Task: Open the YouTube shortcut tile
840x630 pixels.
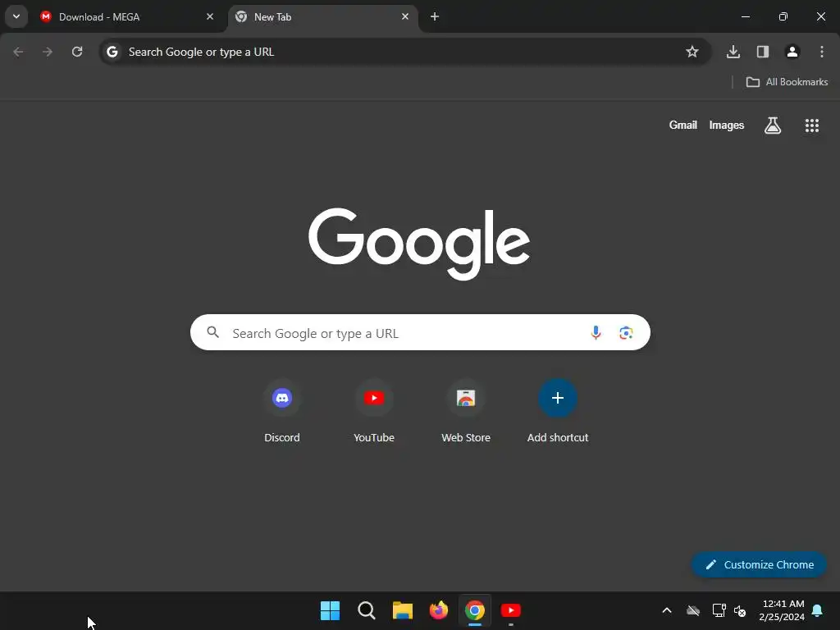Action: (374, 412)
